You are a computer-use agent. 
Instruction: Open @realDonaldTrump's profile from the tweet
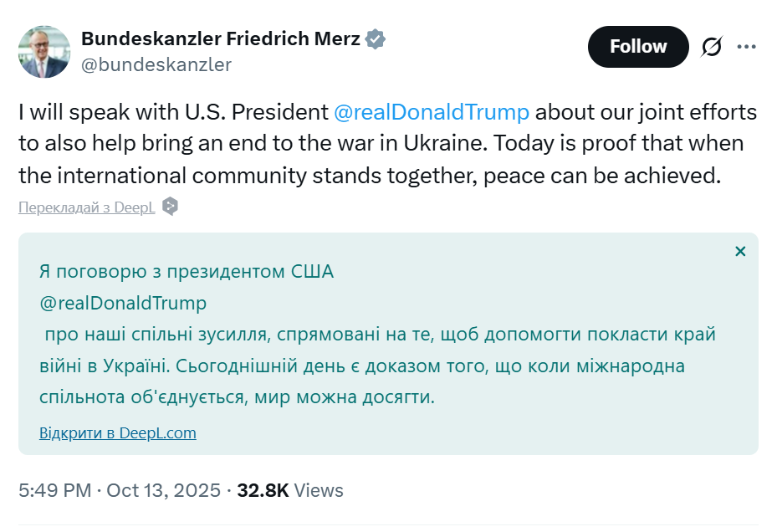tap(432, 111)
